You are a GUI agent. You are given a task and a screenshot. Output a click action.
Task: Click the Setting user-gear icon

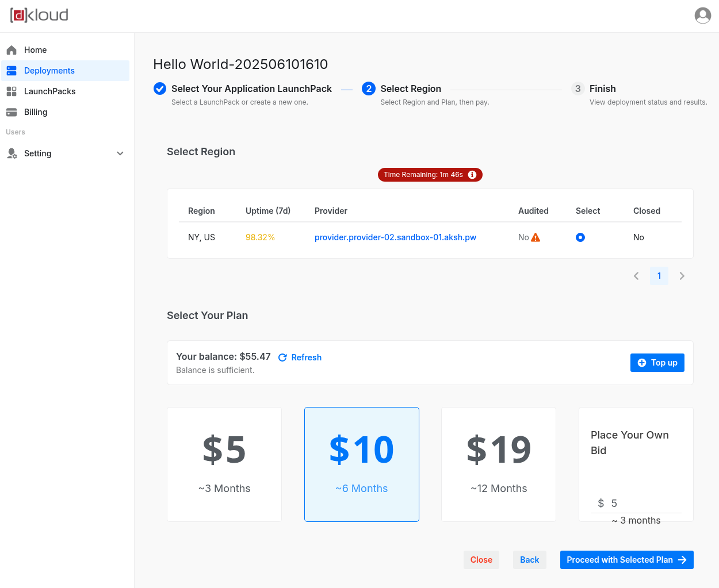(12, 153)
